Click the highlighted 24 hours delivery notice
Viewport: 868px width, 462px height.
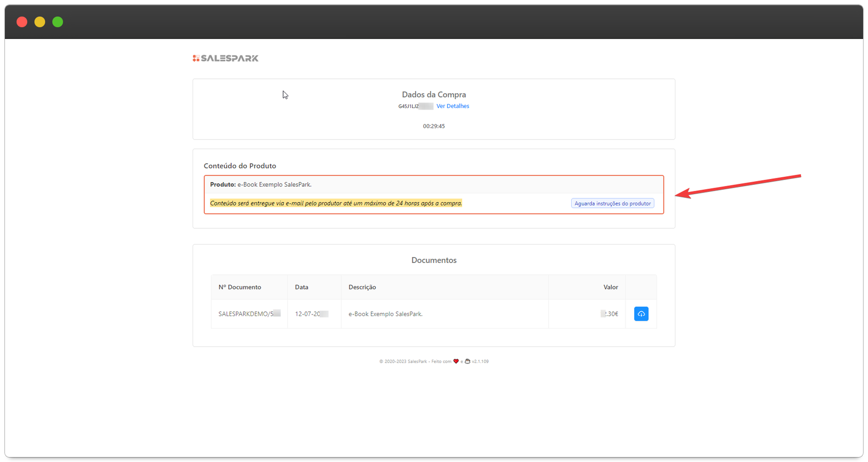pos(336,203)
